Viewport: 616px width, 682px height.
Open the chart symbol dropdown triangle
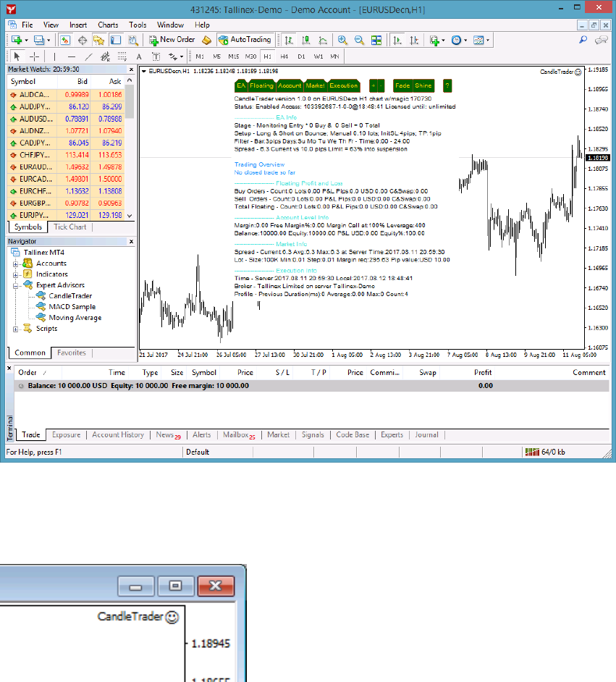coord(144,72)
